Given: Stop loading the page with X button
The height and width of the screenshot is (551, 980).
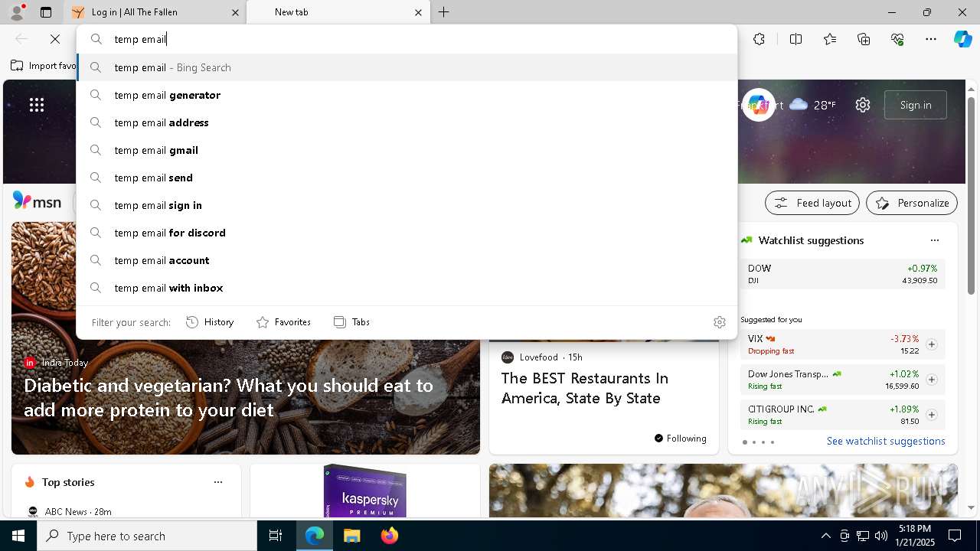Looking at the screenshot, I should (x=55, y=39).
